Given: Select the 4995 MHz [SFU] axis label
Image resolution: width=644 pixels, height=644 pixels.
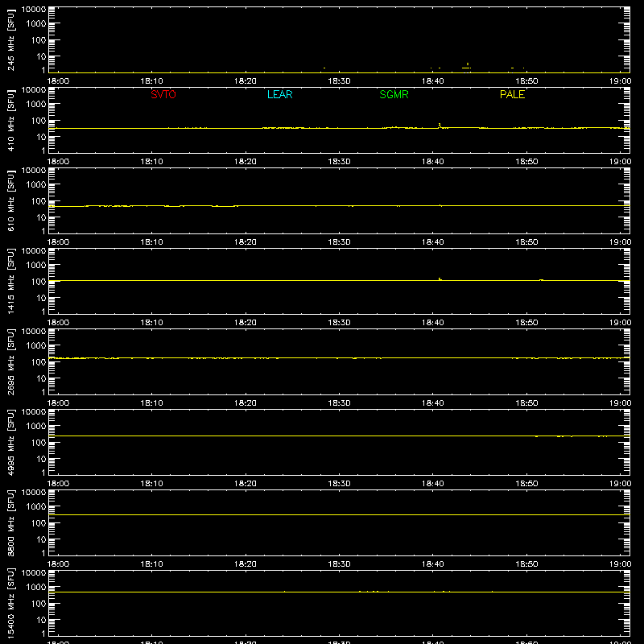Looking at the screenshot, I should click(x=10, y=442).
